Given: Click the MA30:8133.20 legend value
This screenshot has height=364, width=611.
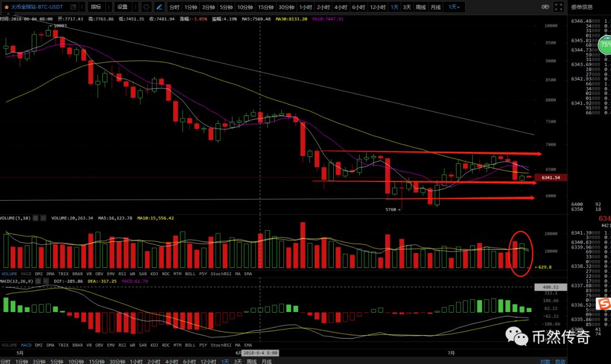Looking at the screenshot, I should click(291, 19).
